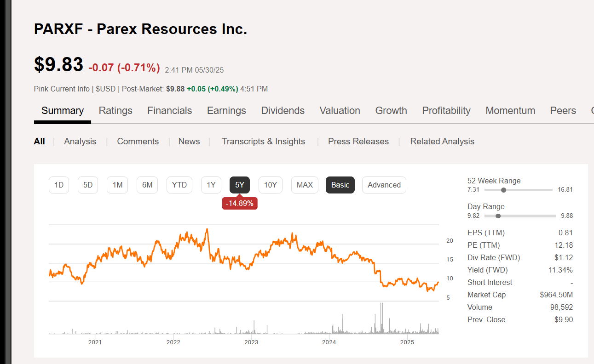This screenshot has width=594, height=364.
Task: View the 6M price chart
Action: click(x=147, y=185)
